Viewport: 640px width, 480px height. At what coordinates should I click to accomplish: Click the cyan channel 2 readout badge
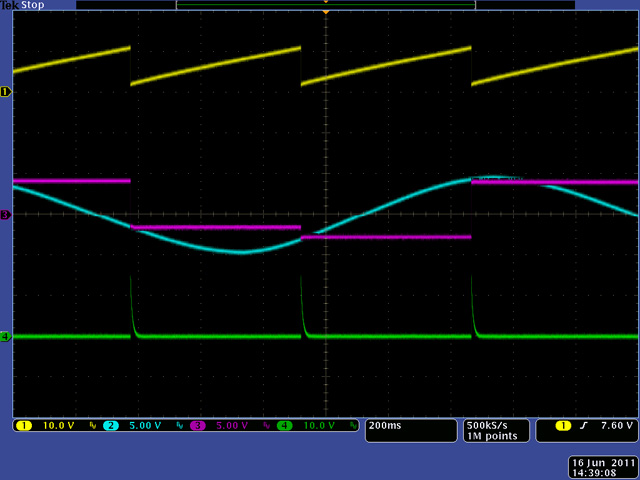(x=111, y=426)
